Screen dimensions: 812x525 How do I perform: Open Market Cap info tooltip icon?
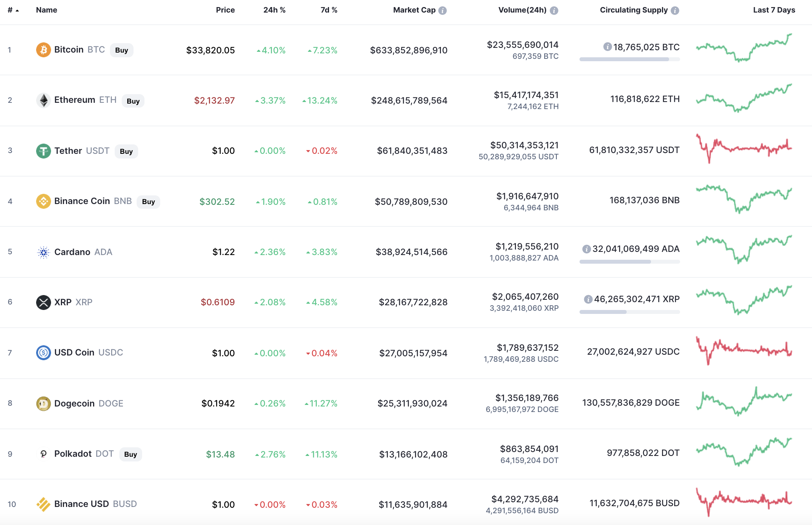click(443, 11)
